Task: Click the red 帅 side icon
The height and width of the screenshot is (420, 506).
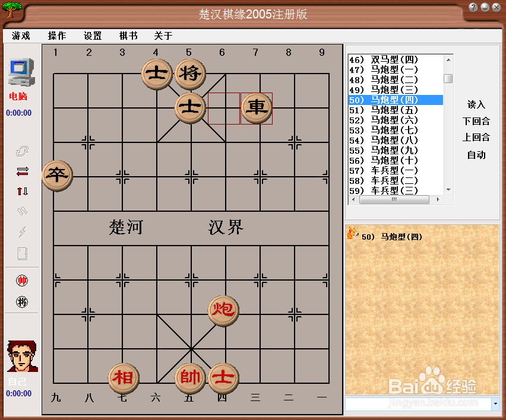Action: click(x=22, y=281)
